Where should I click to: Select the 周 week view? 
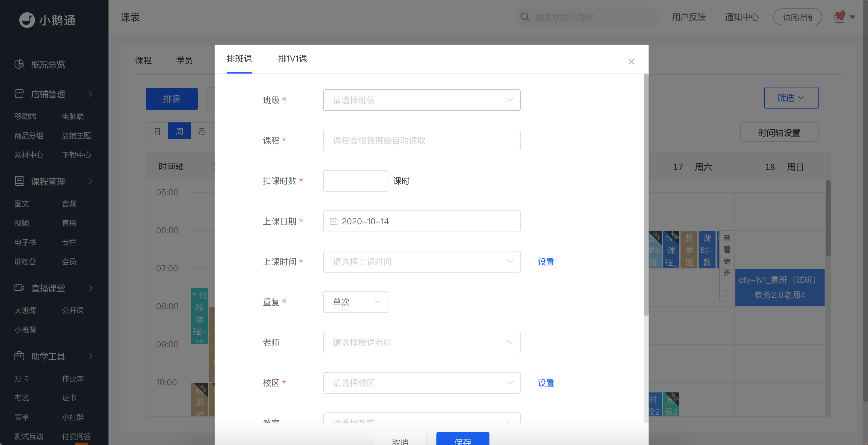click(180, 131)
